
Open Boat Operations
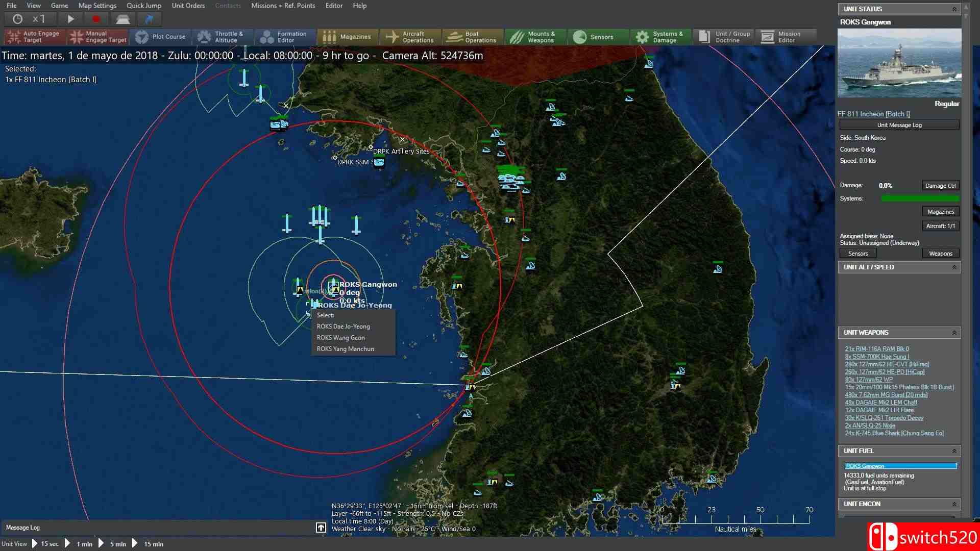click(x=472, y=36)
